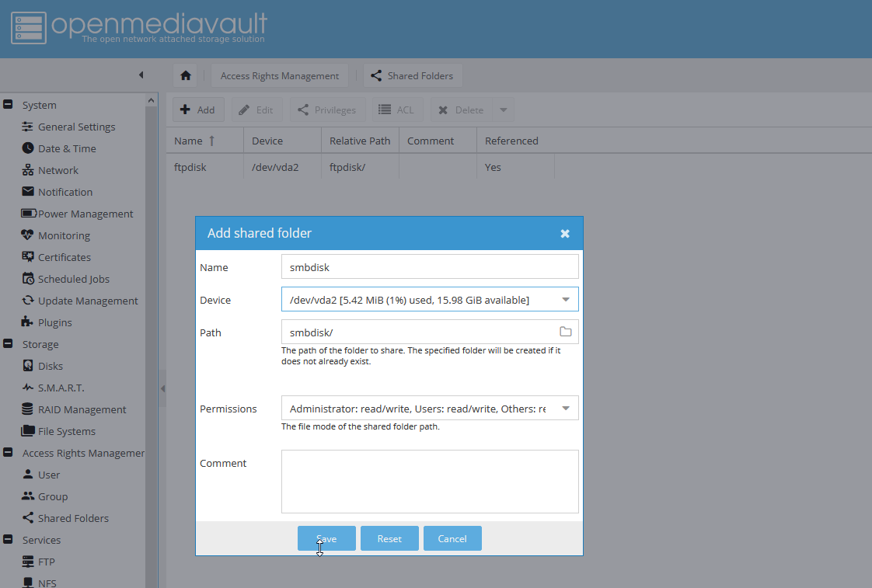Click the folder browse icon in Path field
Screen dimensions: 872x588
(565, 332)
